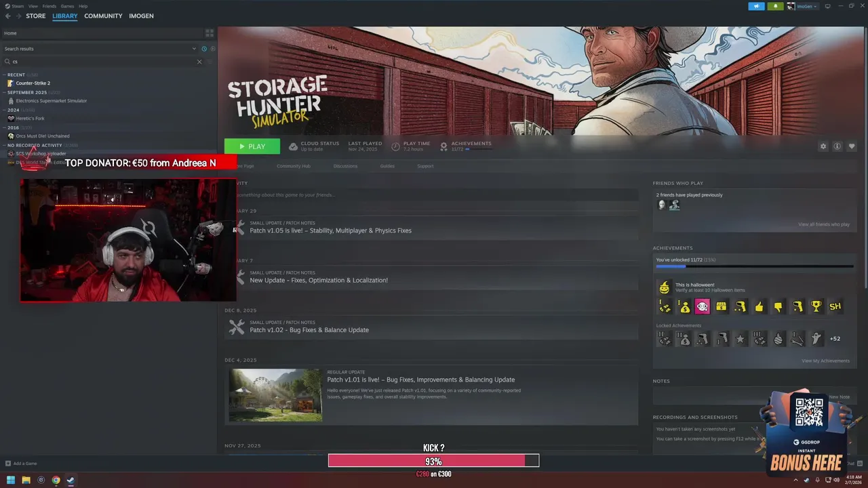Open the Community Hub tab
Image resolution: width=868 pixels, height=488 pixels.
[x=293, y=166]
